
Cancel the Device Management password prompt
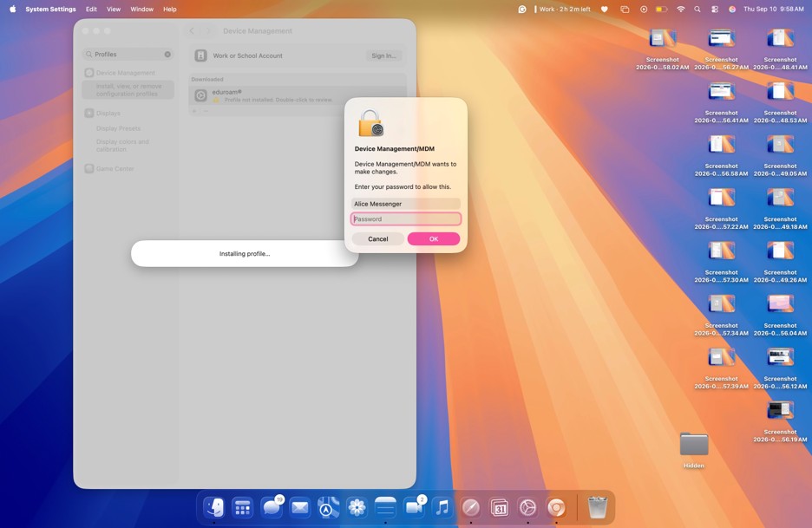pos(378,238)
